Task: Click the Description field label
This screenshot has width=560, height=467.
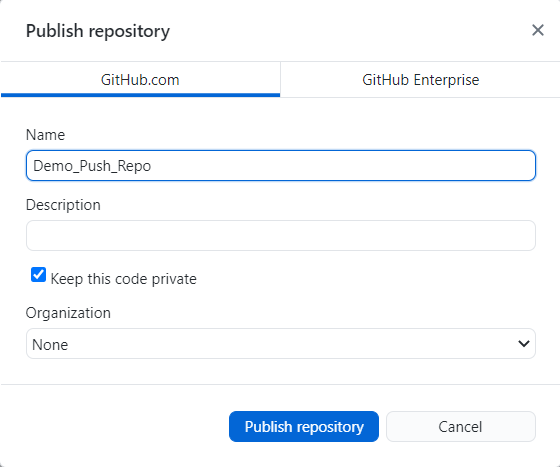Action: pyautogui.click(x=63, y=205)
